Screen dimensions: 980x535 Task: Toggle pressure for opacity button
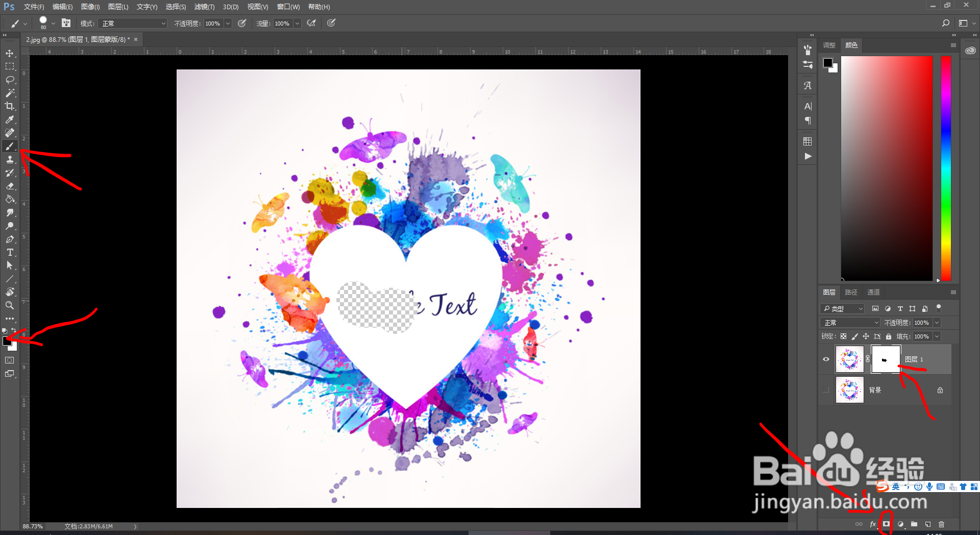(x=242, y=23)
